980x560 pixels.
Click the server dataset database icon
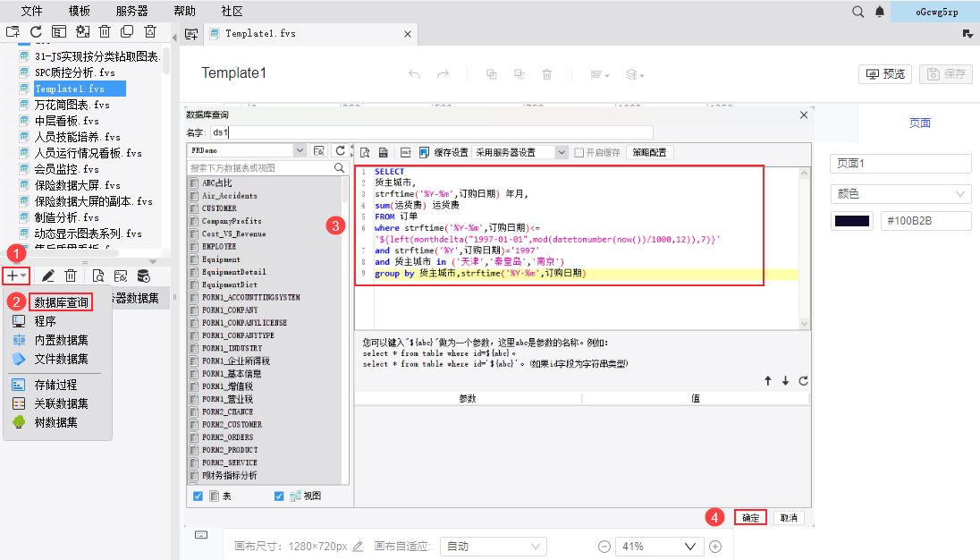(x=143, y=276)
